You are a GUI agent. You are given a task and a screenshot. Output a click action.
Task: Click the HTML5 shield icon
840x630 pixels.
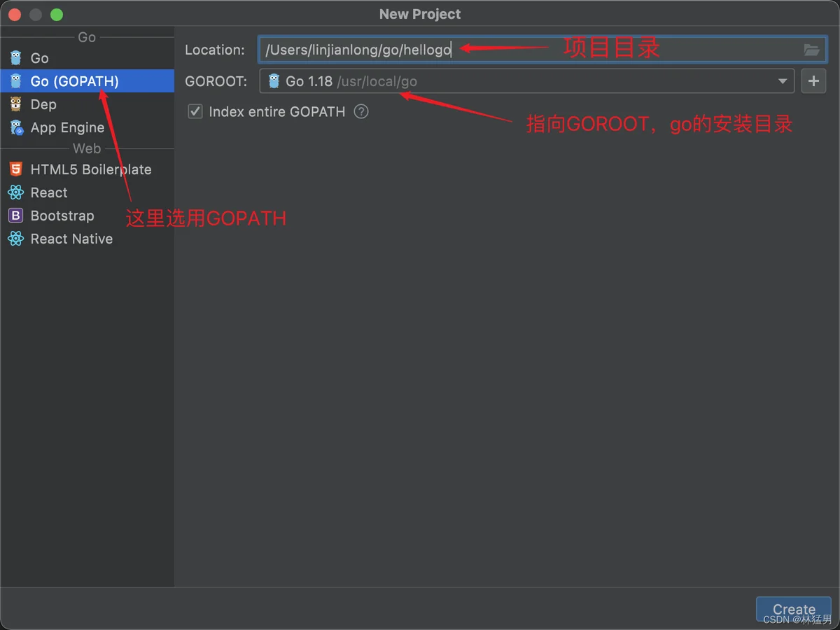[15, 169]
